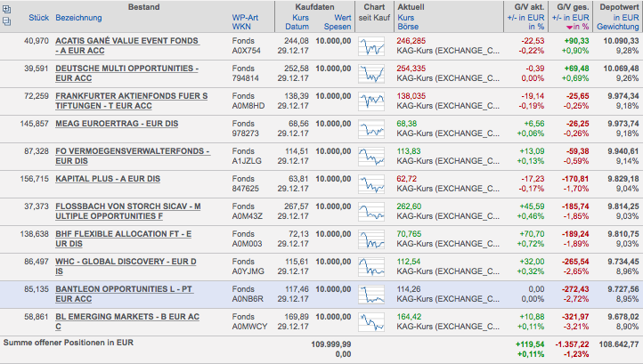Open MEAG EUROERTRAG - EUR DIS link
This screenshot has width=643, height=364.
coord(117,124)
